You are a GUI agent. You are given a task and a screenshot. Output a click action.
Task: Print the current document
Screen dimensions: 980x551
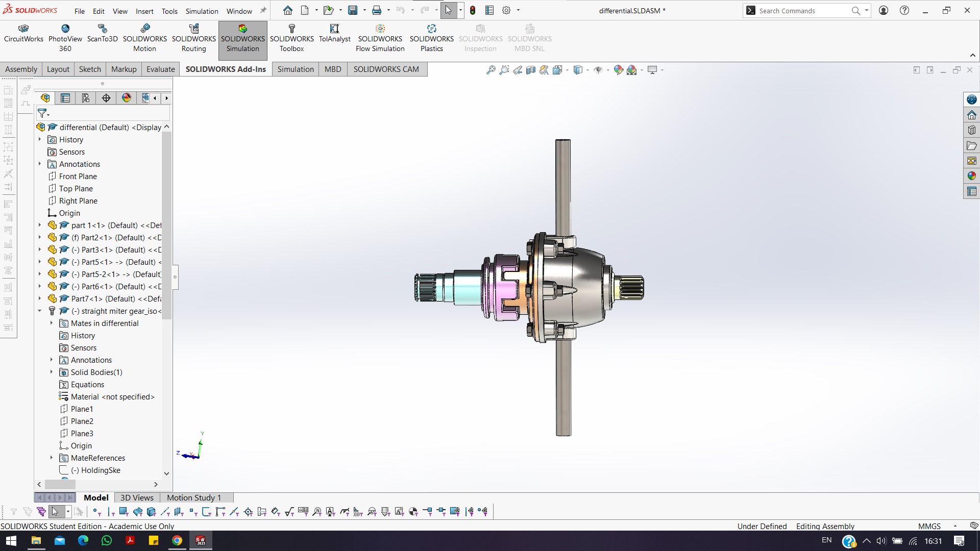pyautogui.click(x=377, y=10)
